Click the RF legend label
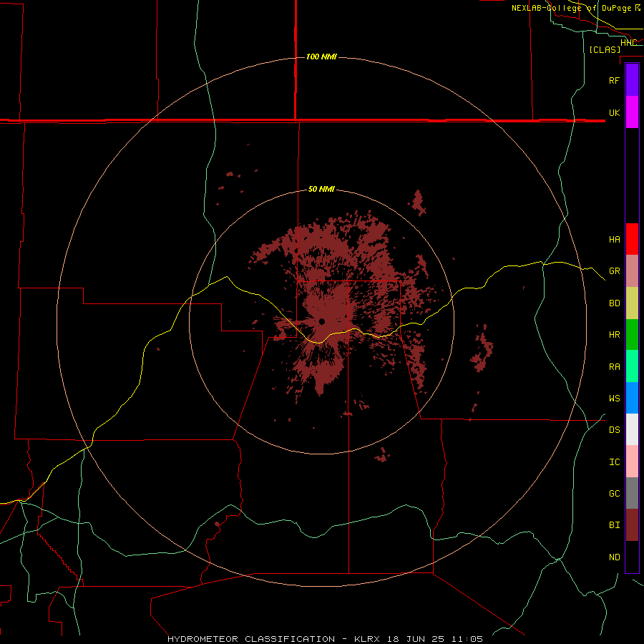Image resolution: width=644 pixels, height=644 pixels. [614, 80]
